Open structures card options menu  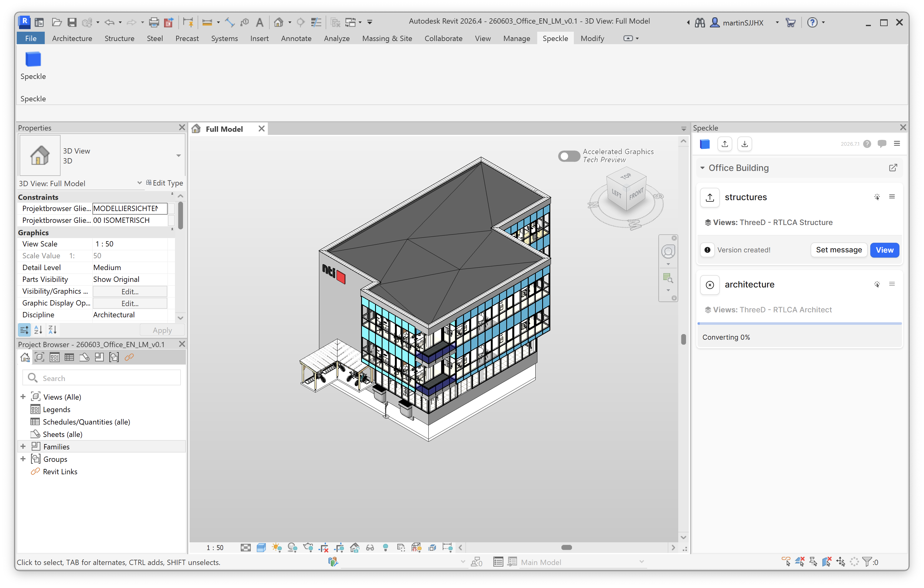tap(892, 197)
